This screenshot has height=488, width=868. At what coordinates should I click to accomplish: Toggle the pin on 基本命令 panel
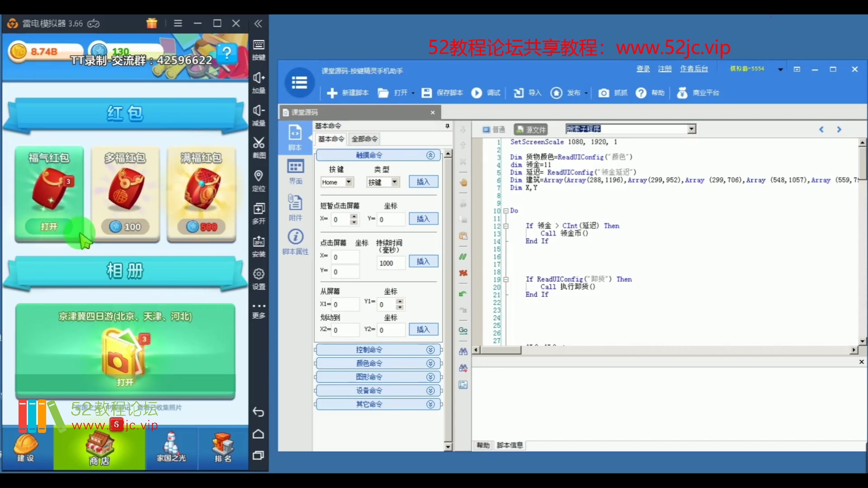pyautogui.click(x=447, y=126)
